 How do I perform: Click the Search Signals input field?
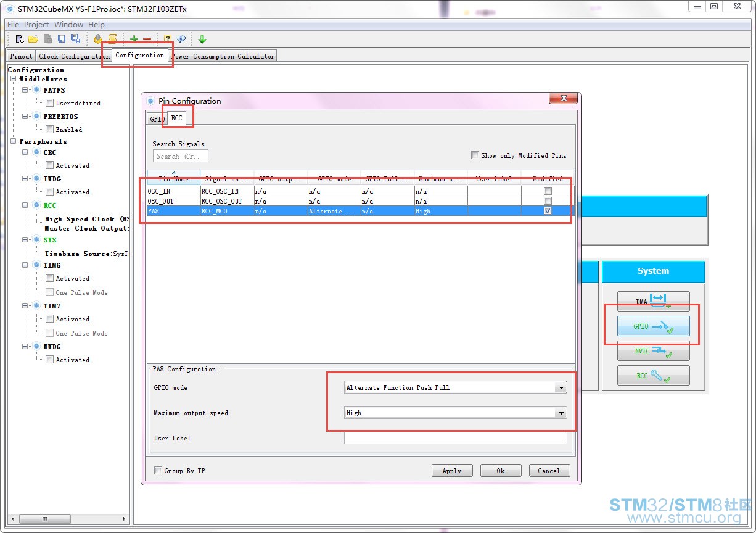[181, 156]
